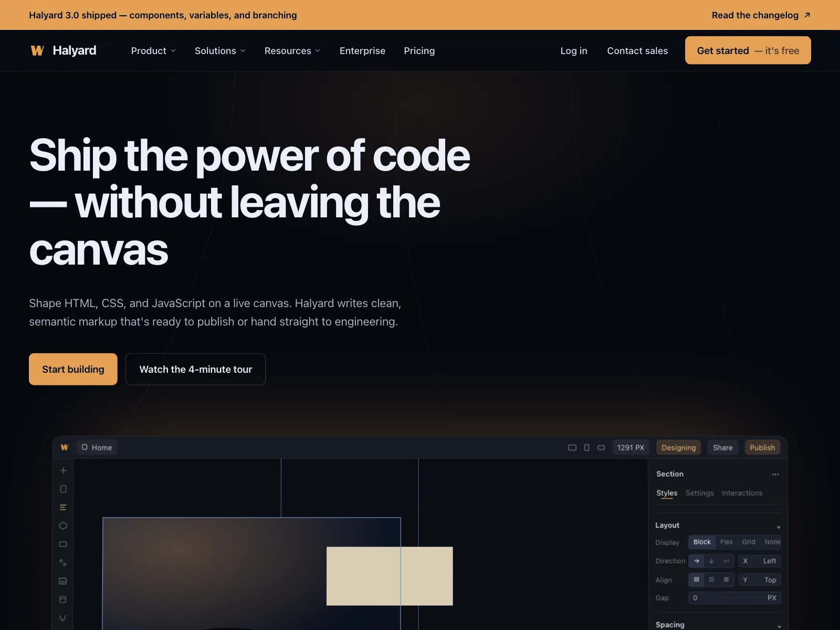Click the Halyard 3.0 shipped announcement text
840x630 pixels.
coord(163,15)
